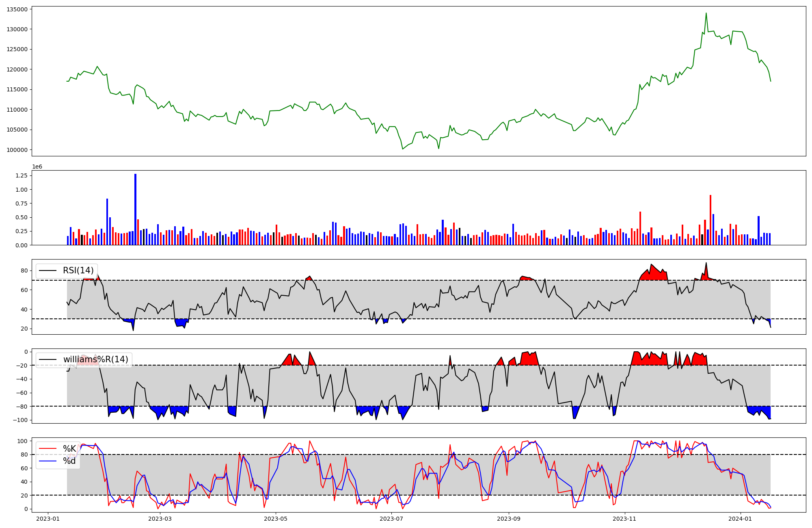Click the 135000 price axis tick label
The height and width of the screenshot is (528, 812).
click(17, 9)
